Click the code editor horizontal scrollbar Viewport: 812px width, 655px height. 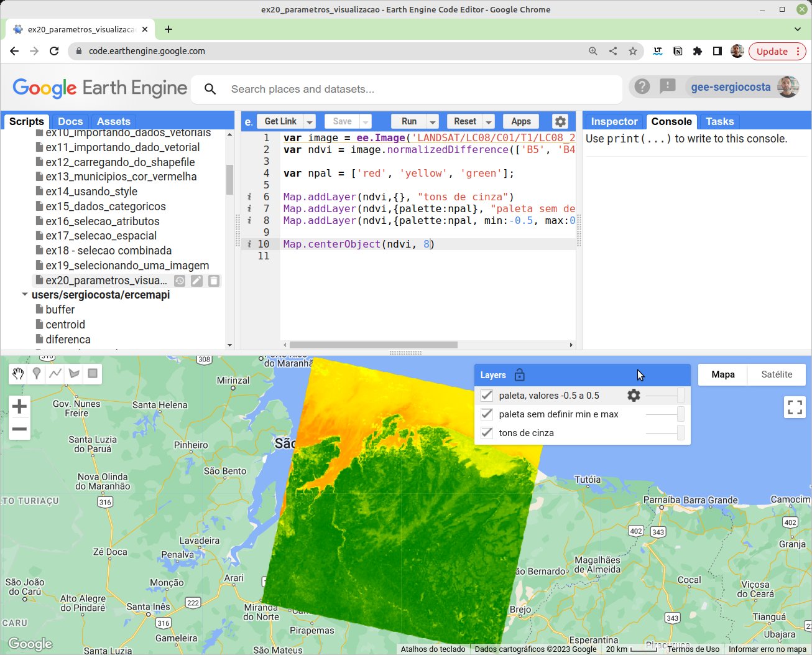point(373,345)
